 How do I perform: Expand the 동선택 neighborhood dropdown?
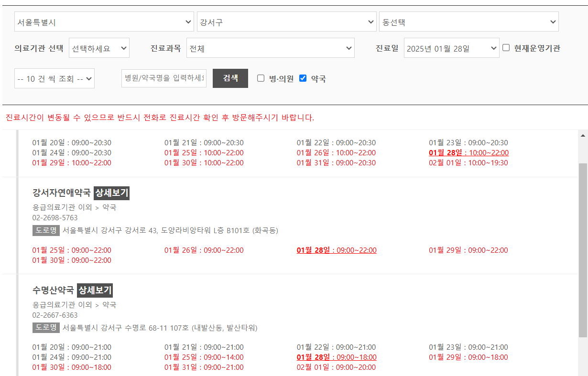pyautogui.click(x=468, y=21)
